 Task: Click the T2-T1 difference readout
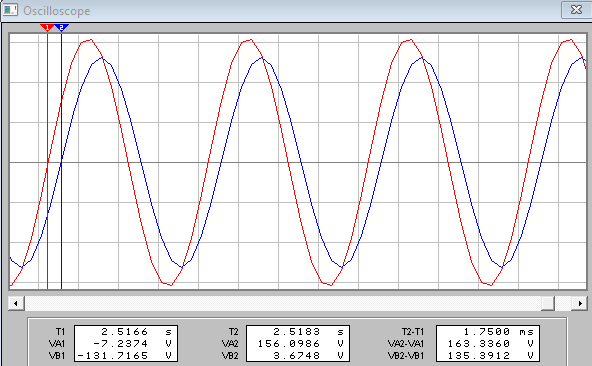pos(488,332)
